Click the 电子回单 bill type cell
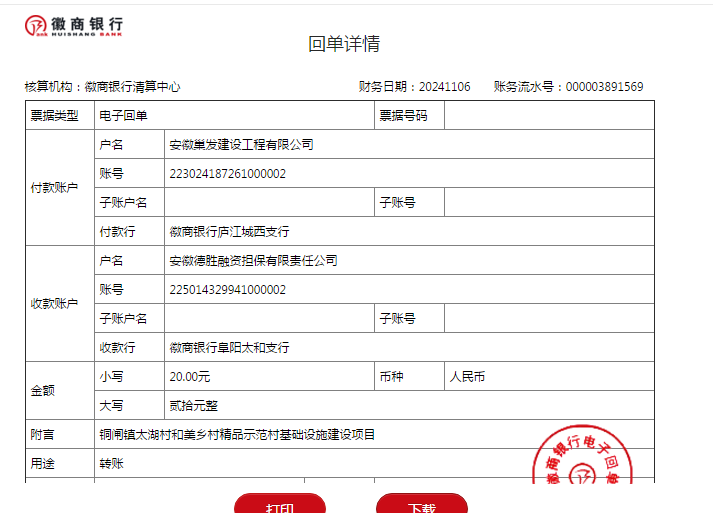This screenshot has width=713, height=513. [123, 116]
